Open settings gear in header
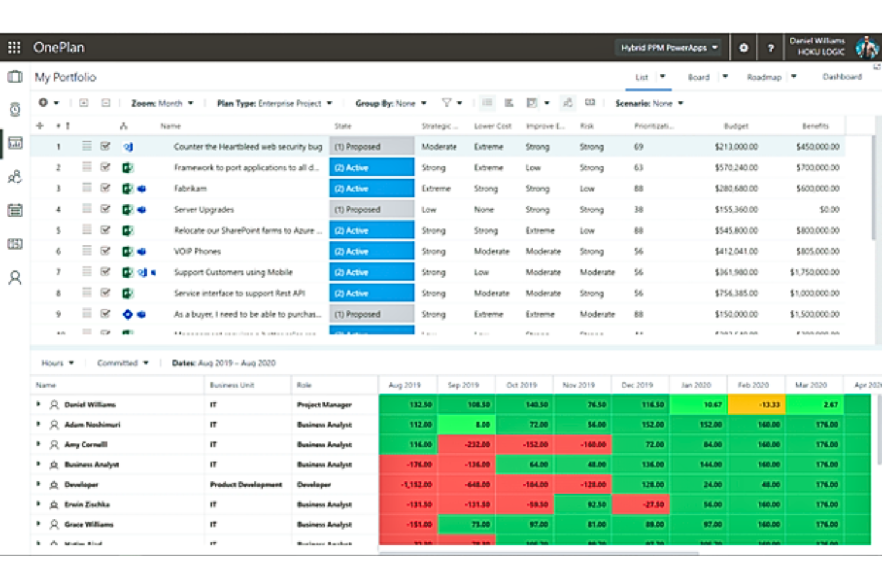 click(x=744, y=48)
